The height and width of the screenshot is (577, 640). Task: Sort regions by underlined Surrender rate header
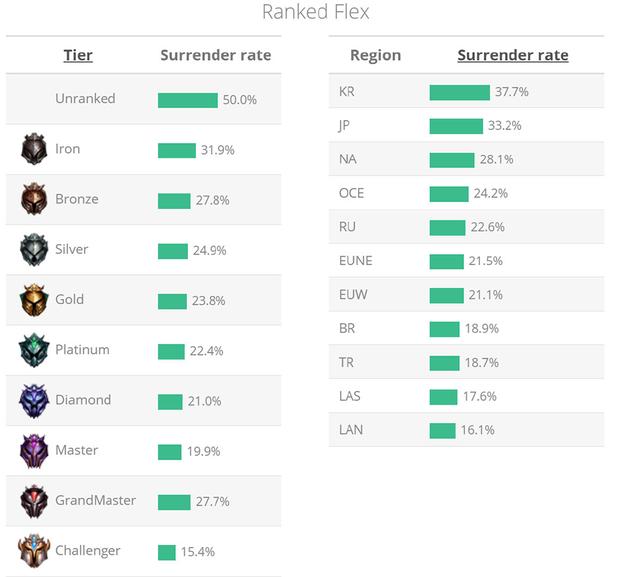point(513,55)
